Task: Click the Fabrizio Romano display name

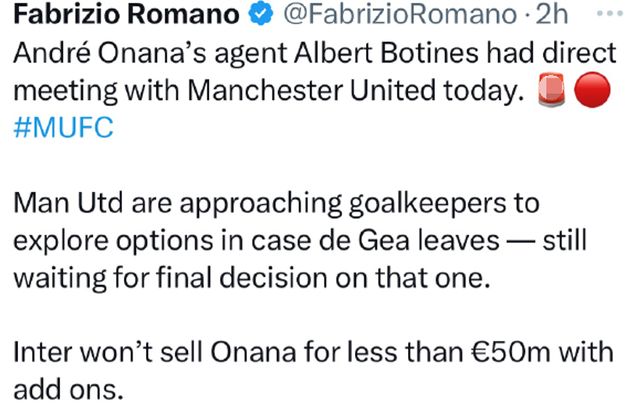Action: [x=126, y=14]
